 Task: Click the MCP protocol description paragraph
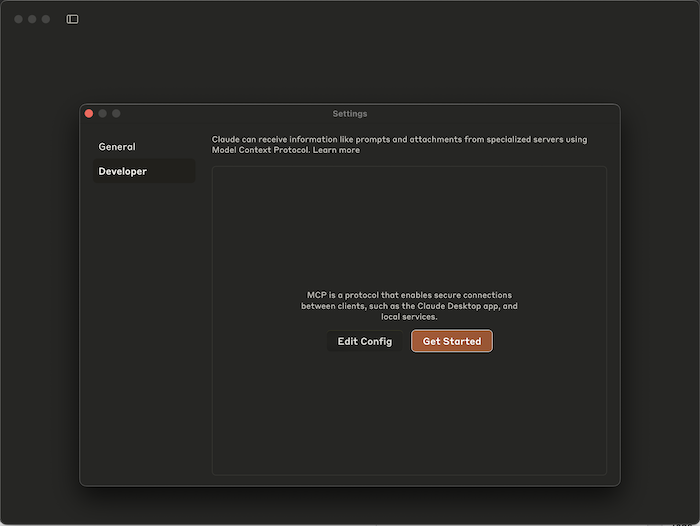(408, 306)
